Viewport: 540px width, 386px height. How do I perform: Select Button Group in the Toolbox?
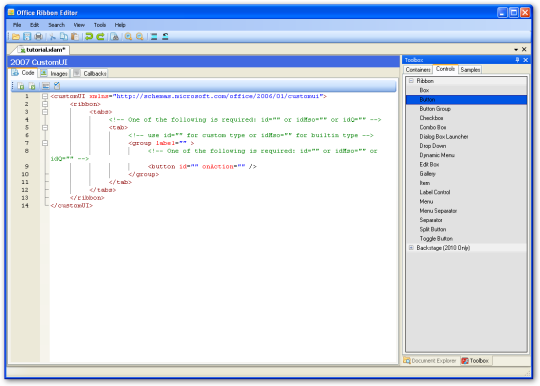click(466, 109)
